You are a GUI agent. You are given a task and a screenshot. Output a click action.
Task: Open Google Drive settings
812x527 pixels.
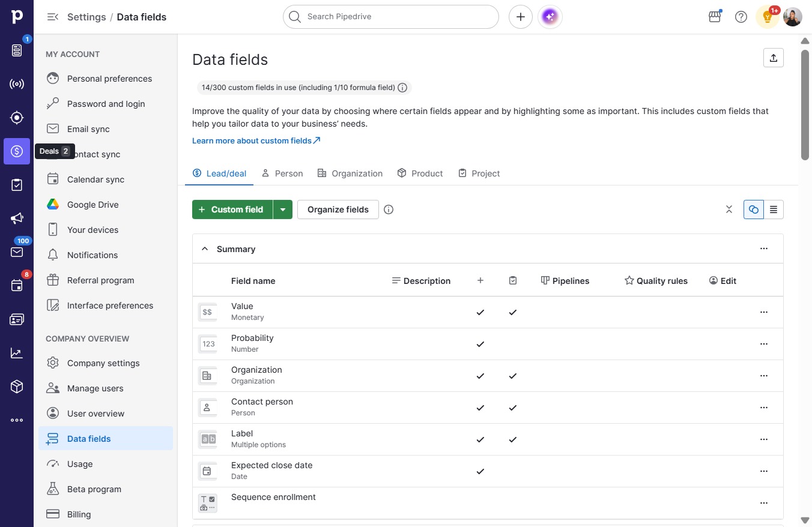tap(106, 205)
